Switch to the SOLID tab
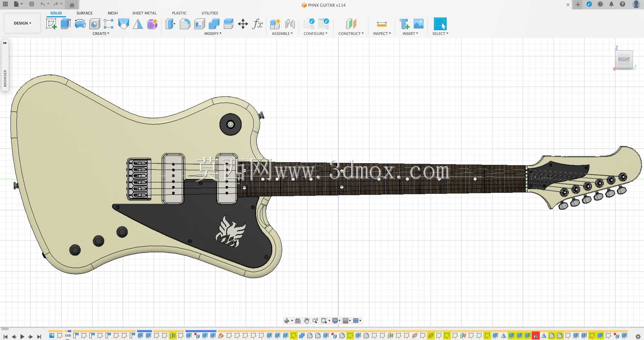The height and width of the screenshot is (340, 644). (56, 13)
